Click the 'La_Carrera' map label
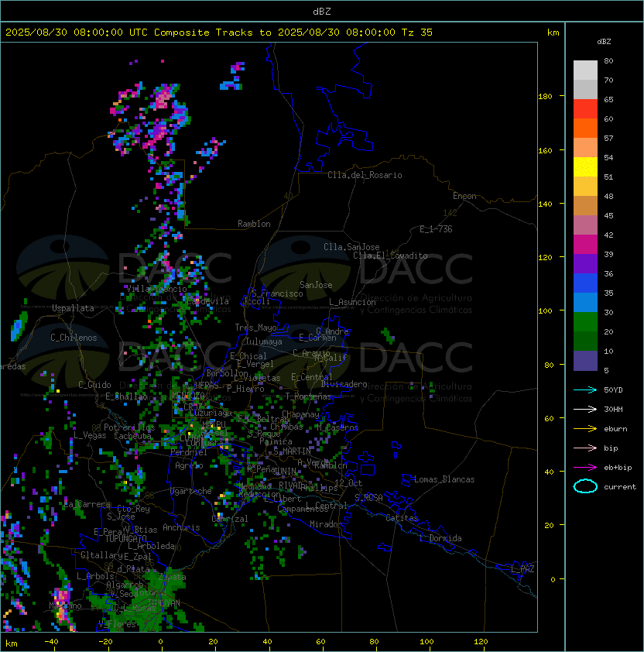This screenshot has width=644, height=652. point(87,504)
